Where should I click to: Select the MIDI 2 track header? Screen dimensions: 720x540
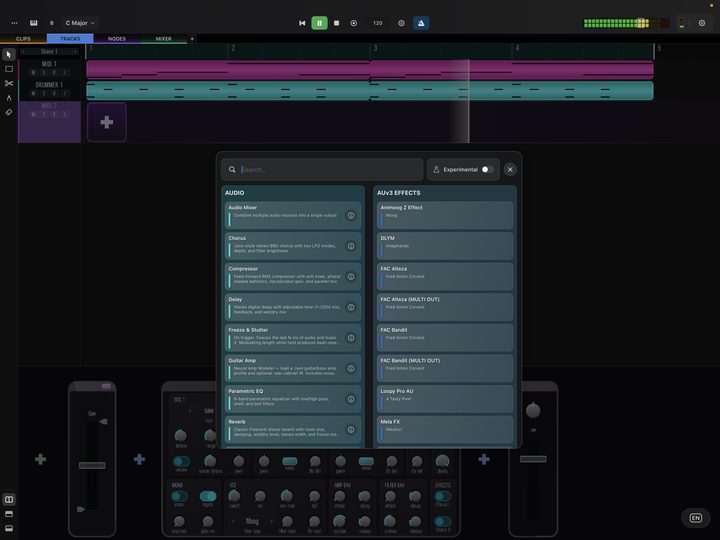pyautogui.click(x=50, y=122)
